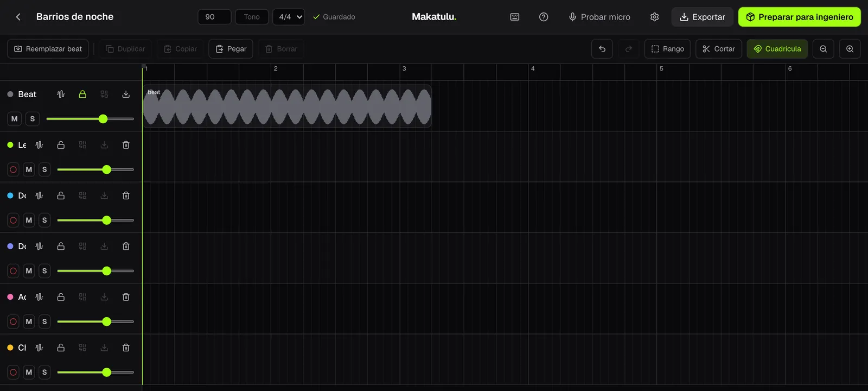Solo the Beat track
Screen dimensions: 868x391
click(33, 119)
